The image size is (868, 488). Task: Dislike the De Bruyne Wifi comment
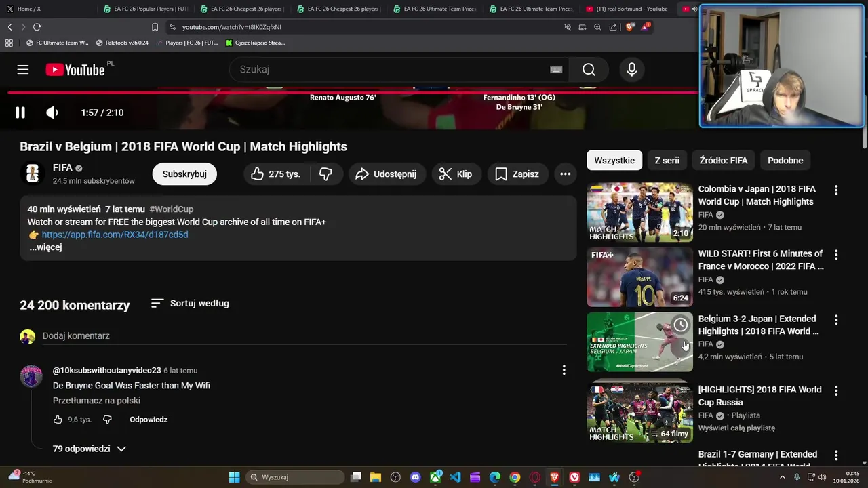(107, 420)
